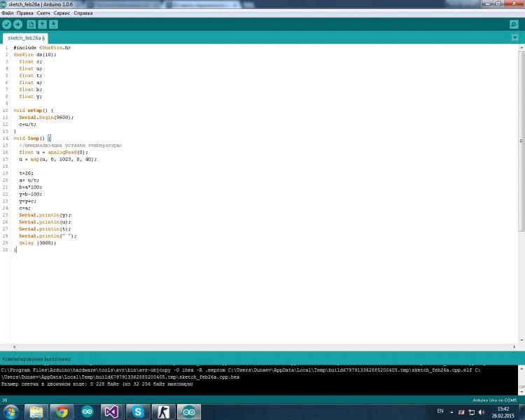Open the Скетч menu
The height and width of the screenshot is (420, 525).
pyautogui.click(x=43, y=13)
